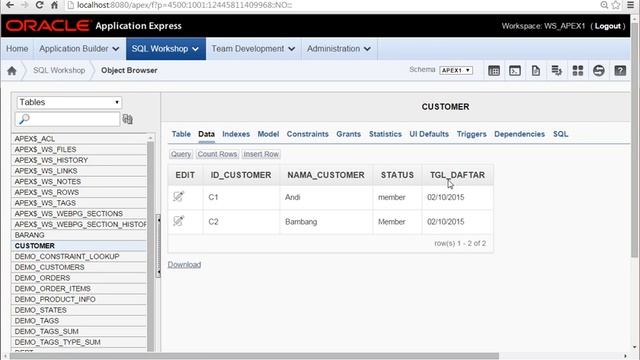This screenshot has height=360, width=640.
Task: Switch to Constraints tab
Action: [x=307, y=134]
